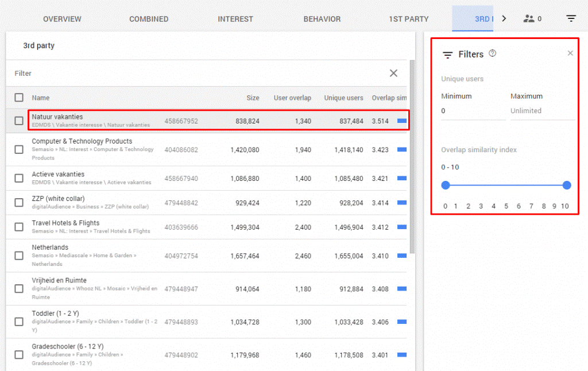
Task: Click the right overlap similarity slider handle
Action: 567,185
